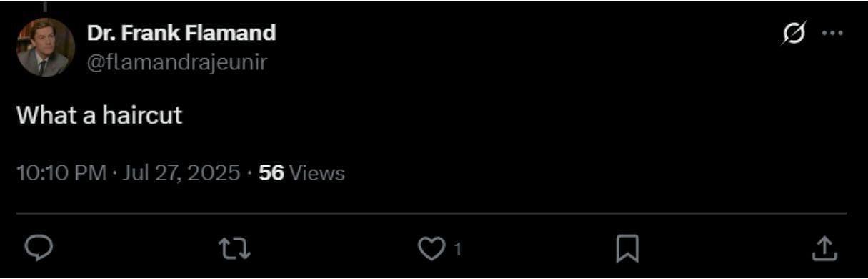The image size is (868, 279).
Task: Click the thread connector line above avatar
Action: click(45, 6)
